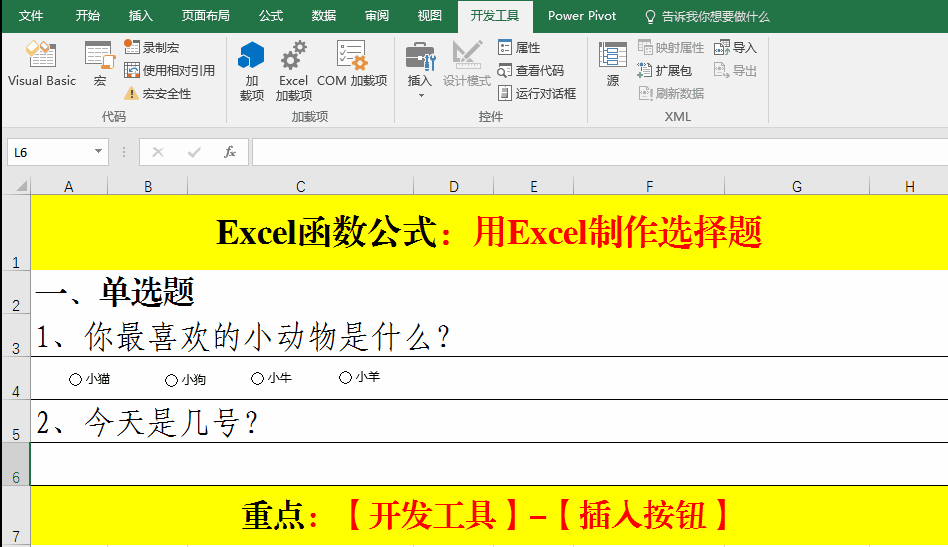The image size is (948, 547).
Task: Expand the Name Box dropdown arrow
Action: [x=98, y=151]
